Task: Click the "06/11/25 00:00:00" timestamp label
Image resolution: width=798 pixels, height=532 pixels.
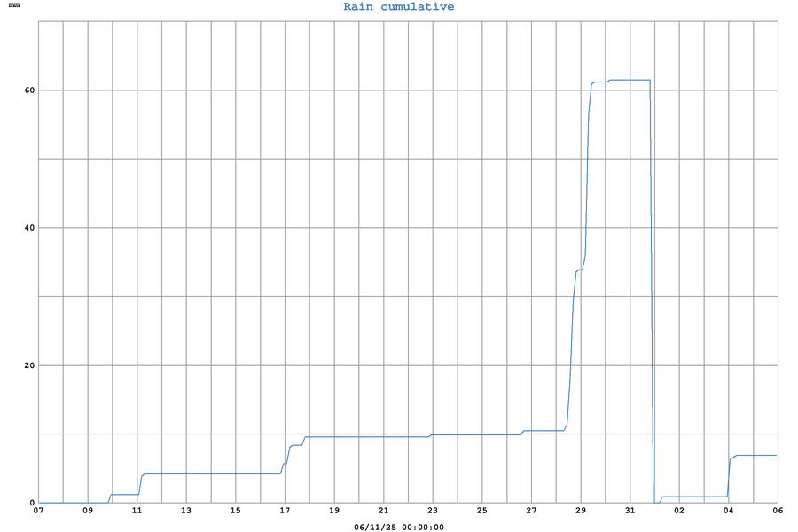Action: click(398, 527)
